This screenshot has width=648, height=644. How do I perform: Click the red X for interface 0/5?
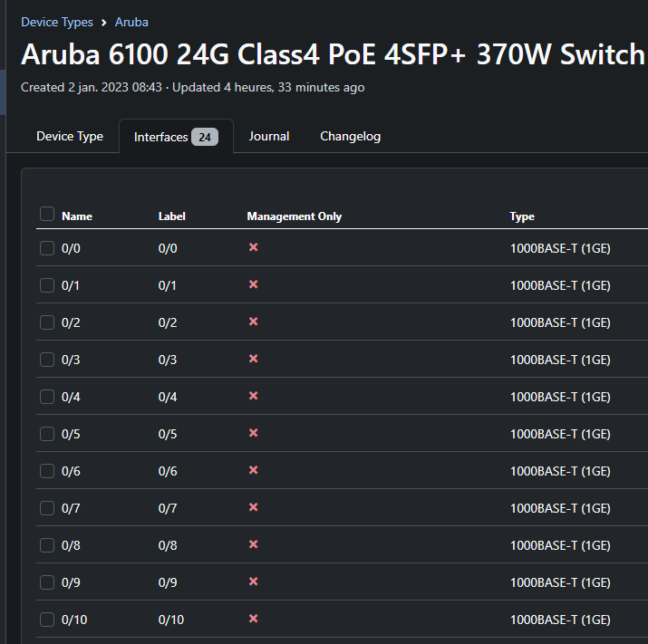[254, 433]
